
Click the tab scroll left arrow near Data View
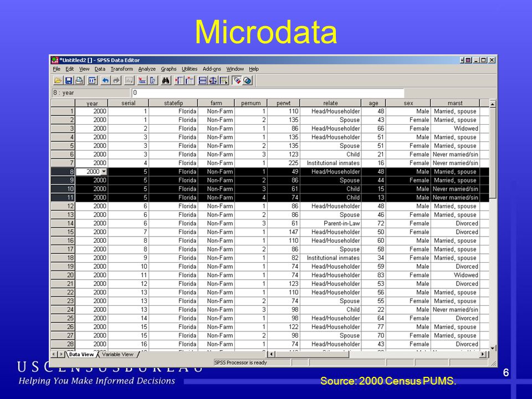54,354
